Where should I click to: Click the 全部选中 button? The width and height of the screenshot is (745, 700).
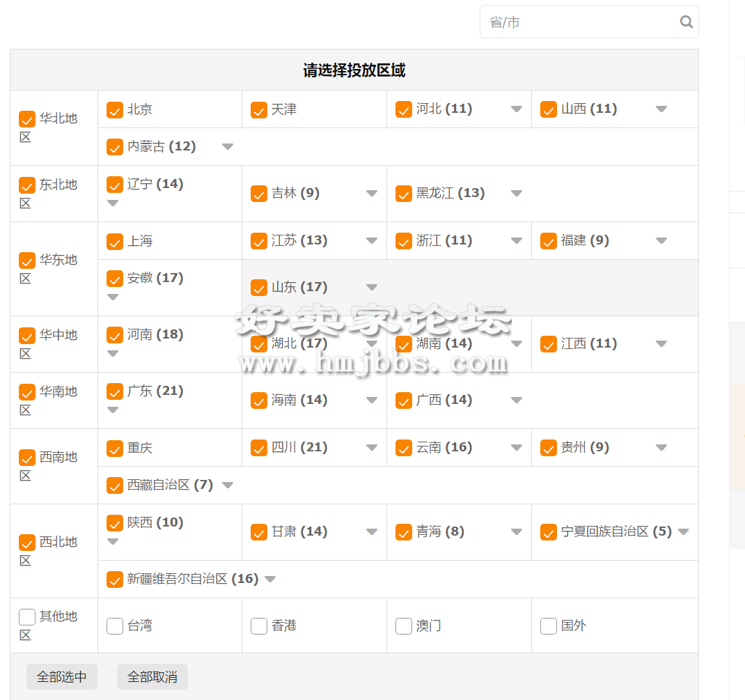pos(62,677)
